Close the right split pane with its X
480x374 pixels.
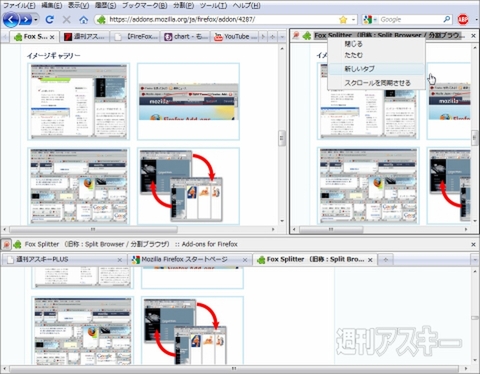coord(473,35)
